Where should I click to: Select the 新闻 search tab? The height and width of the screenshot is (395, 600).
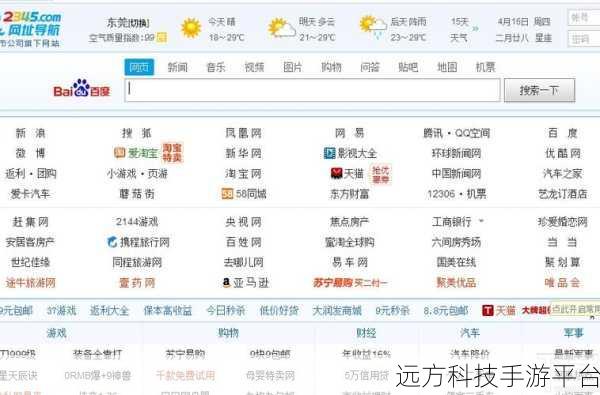178,67
